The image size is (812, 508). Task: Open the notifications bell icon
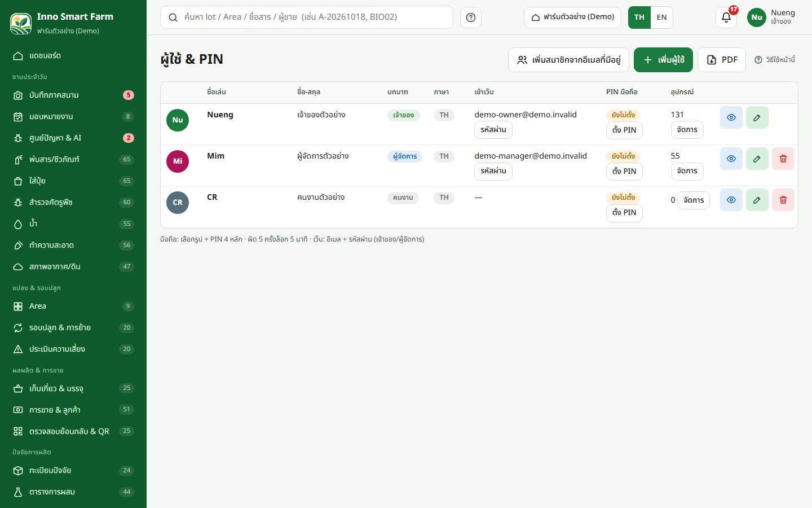[x=726, y=17]
